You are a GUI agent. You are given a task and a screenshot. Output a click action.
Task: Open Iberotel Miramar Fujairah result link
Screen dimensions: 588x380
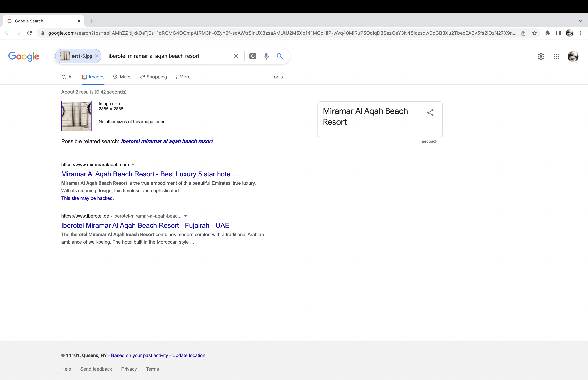pos(145,225)
